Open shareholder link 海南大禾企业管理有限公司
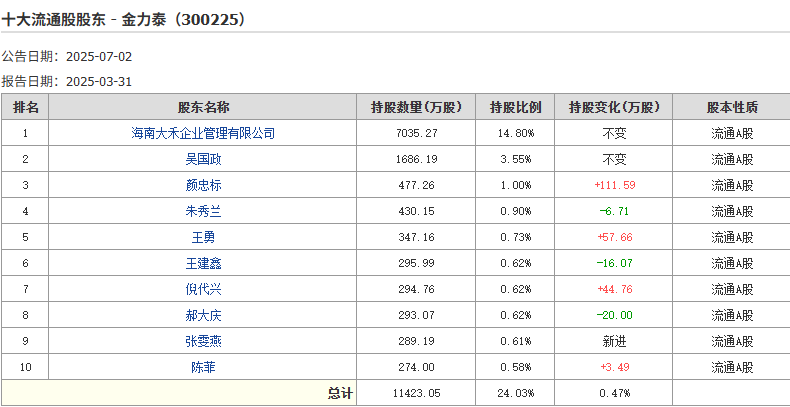This screenshot has height=407, width=790. 203,133
